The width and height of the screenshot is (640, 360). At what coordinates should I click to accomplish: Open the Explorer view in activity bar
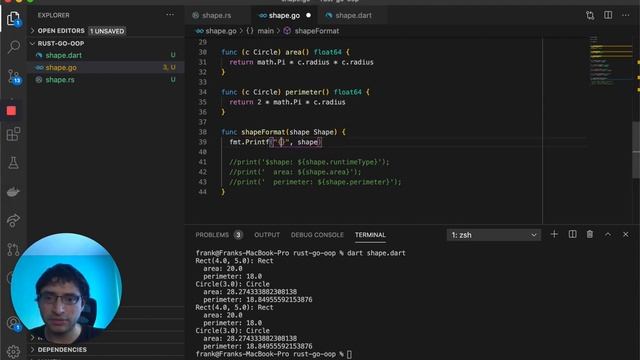[13, 18]
